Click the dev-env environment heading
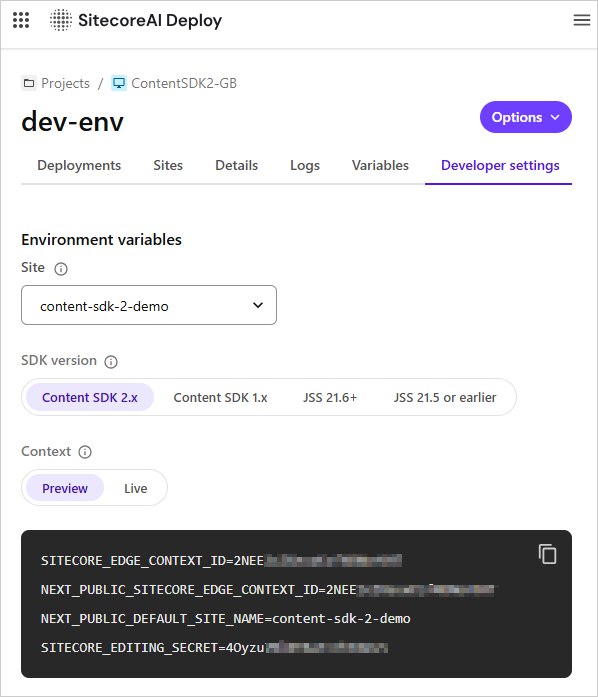This screenshot has width=598, height=697. tap(72, 121)
